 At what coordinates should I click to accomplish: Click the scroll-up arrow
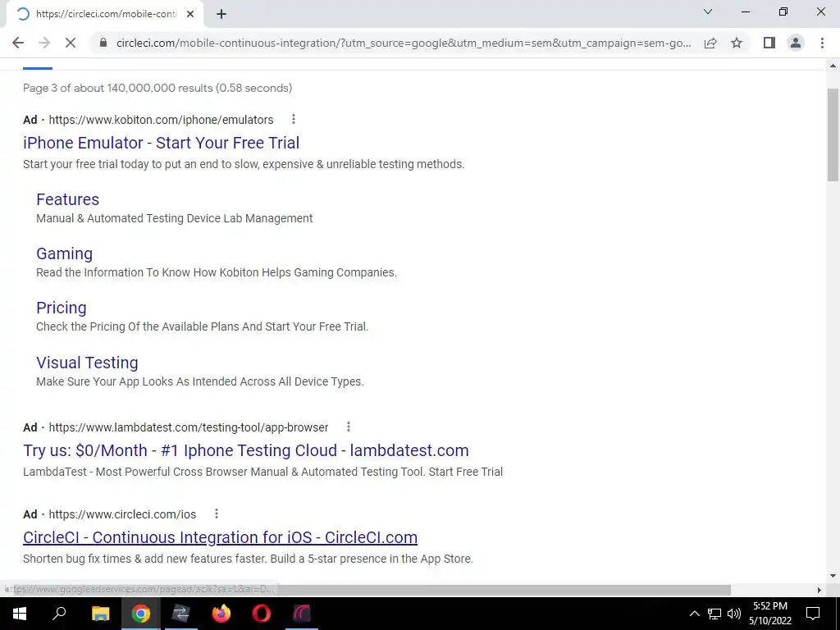click(833, 66)
